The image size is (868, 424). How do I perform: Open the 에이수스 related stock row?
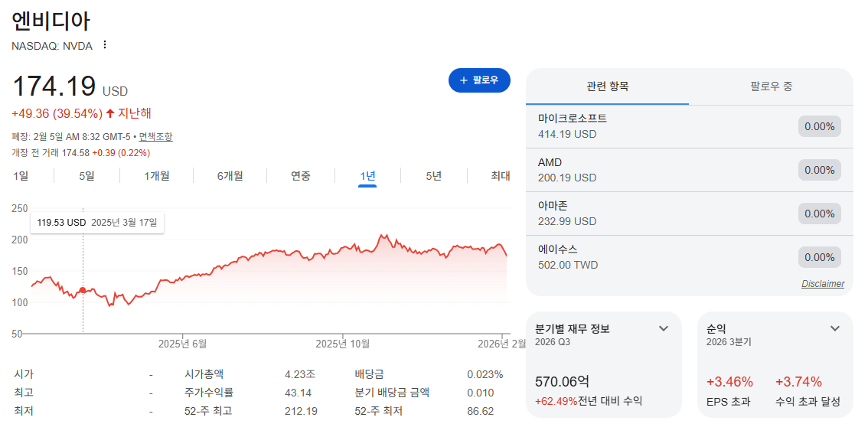[689, 257]
